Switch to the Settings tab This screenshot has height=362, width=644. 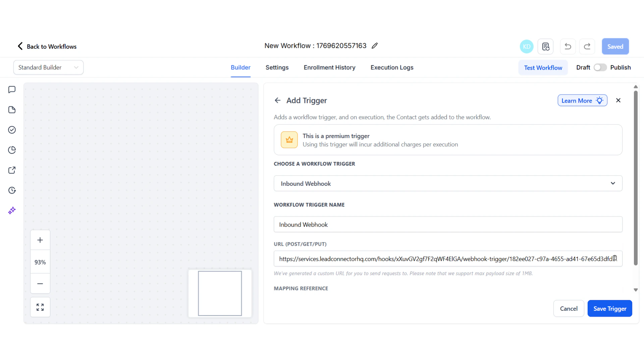(x=277, y=67)
